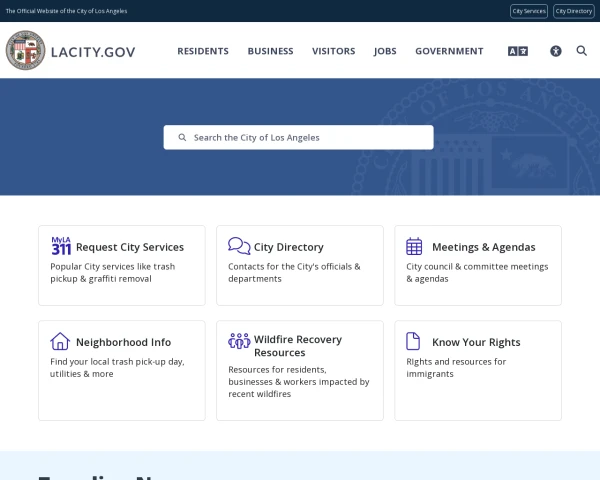Image resolution: width=600 pixels, height=480 pixels.
Task: Click the Meetings & Agendas calendar icon
Action: tap(415, 246)
